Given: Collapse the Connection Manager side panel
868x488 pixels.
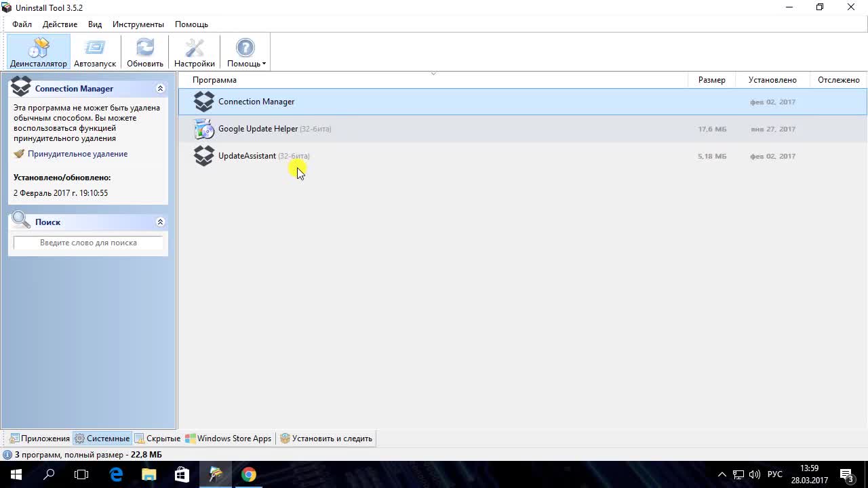Looking at the screenshot, I should click(x=160, y=89).
